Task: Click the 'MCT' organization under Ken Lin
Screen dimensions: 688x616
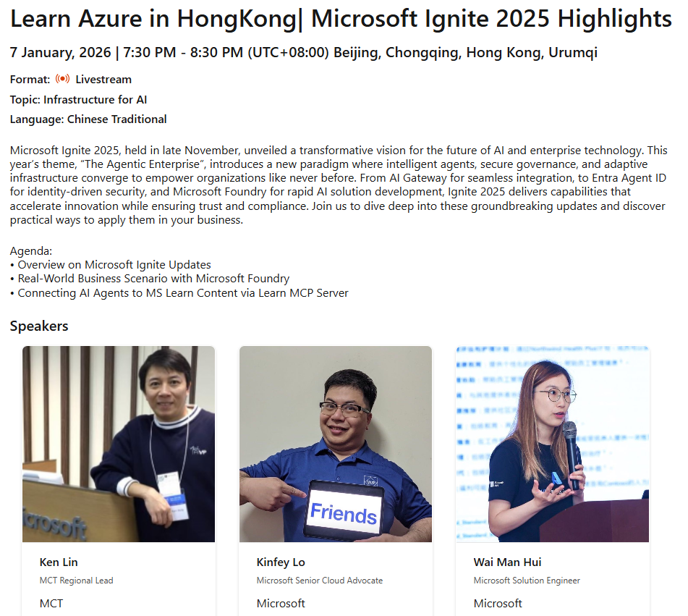Action: (x=51, y=604)
